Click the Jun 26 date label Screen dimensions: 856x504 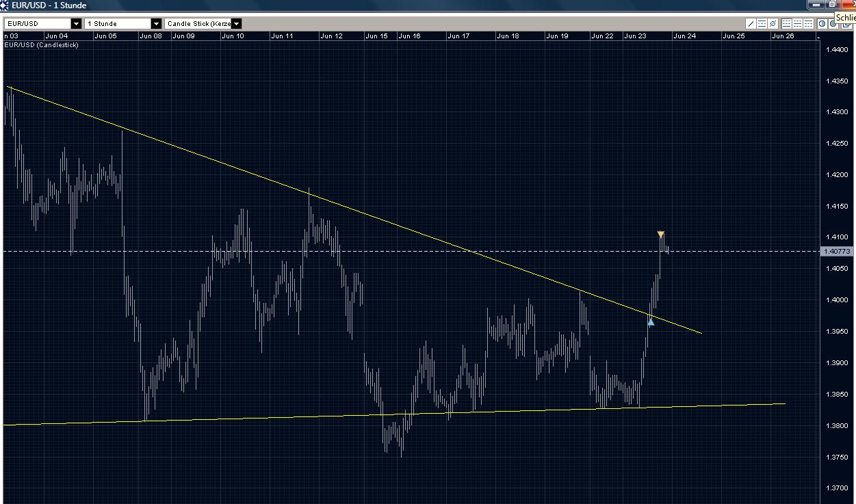(x=783, y=36)
